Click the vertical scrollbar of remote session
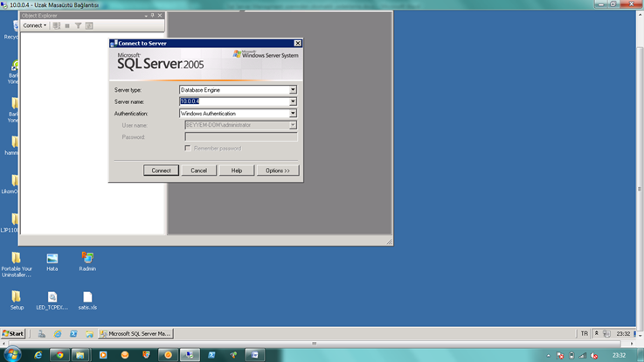The width and height of the screenshot is (644, 362). click(x=640, y=189)
